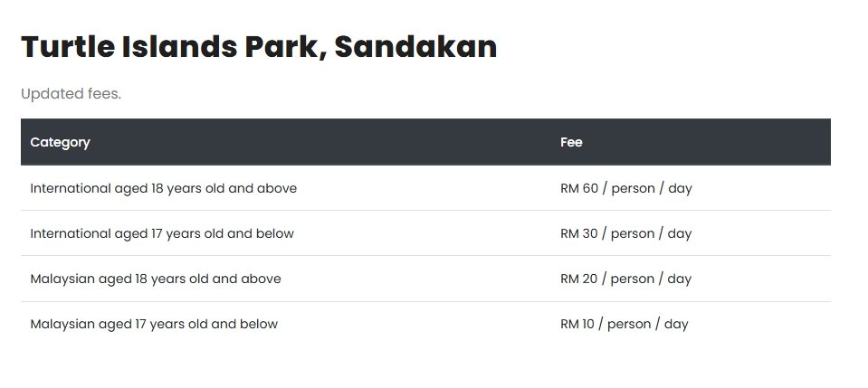
Task: Click "International aged 17 years old and below" cell
Action: point(162,233)
